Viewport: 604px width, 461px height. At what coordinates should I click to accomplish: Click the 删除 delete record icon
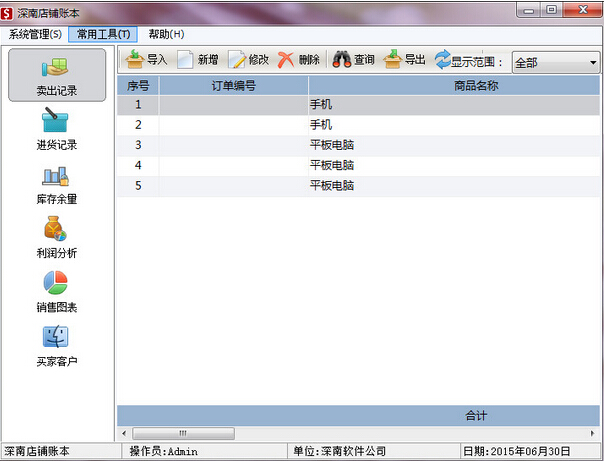coord(286,60)
